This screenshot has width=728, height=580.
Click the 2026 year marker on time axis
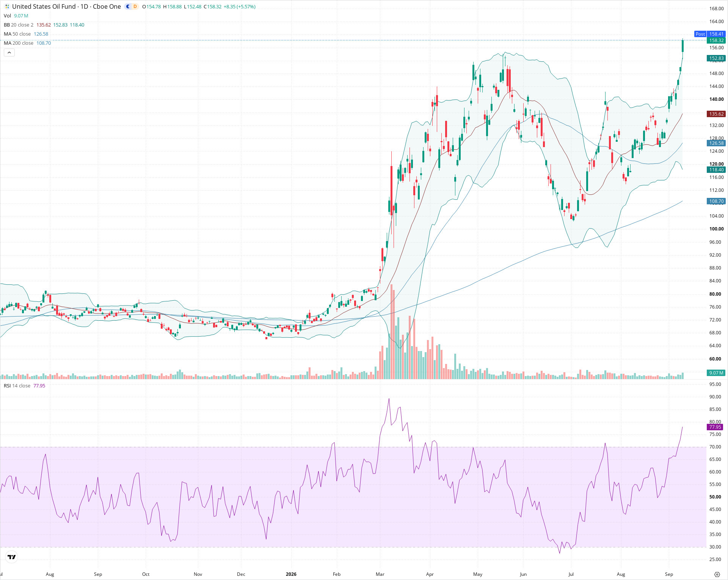291,574
